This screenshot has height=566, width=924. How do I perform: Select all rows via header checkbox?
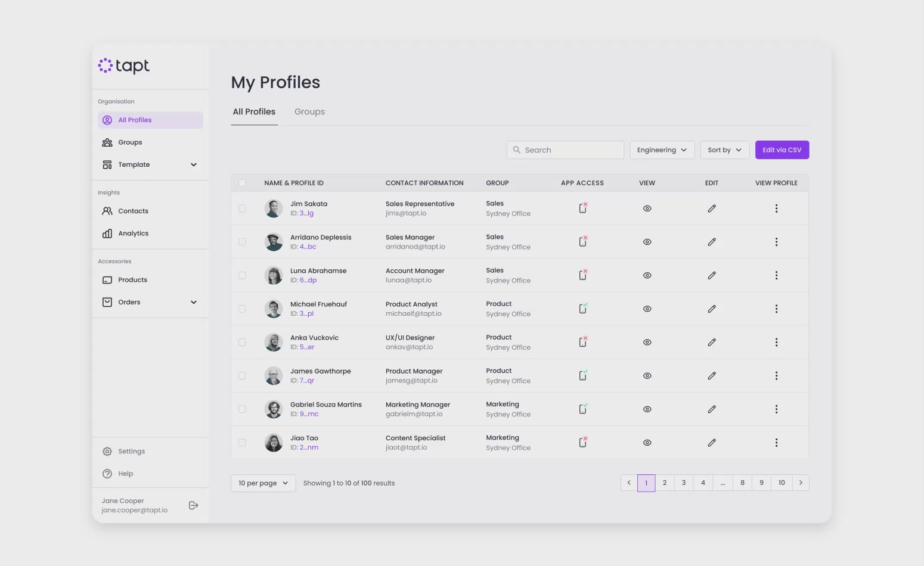point(242,183)
